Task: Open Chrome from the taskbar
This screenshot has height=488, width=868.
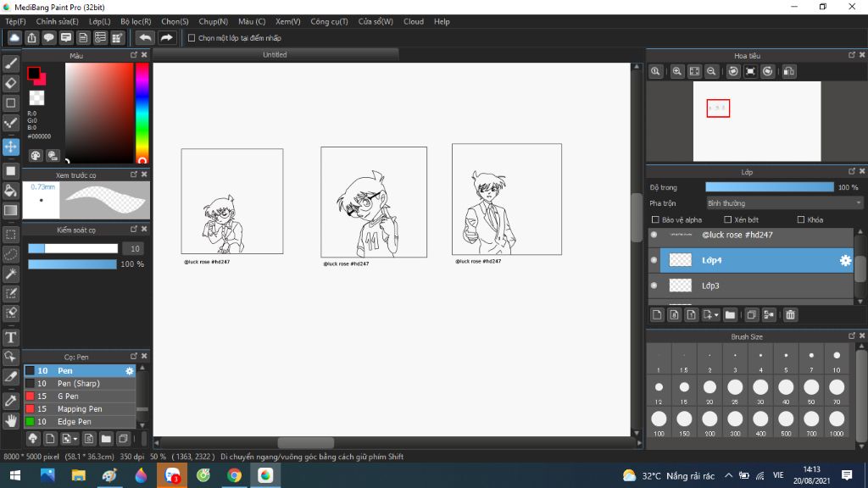Action: point(234,475)
